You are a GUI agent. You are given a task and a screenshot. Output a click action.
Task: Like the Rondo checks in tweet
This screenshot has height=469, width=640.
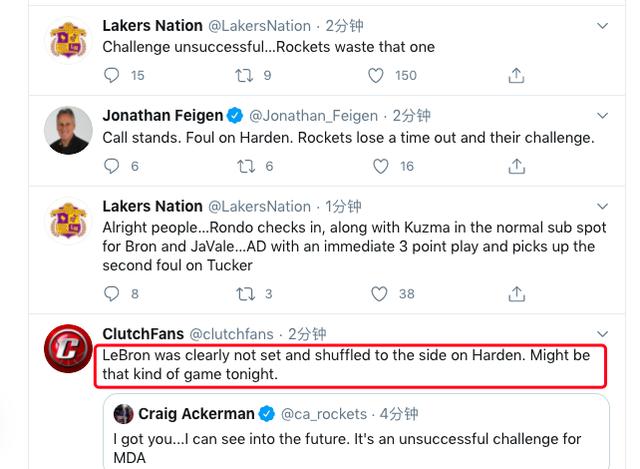coord(376,294)
